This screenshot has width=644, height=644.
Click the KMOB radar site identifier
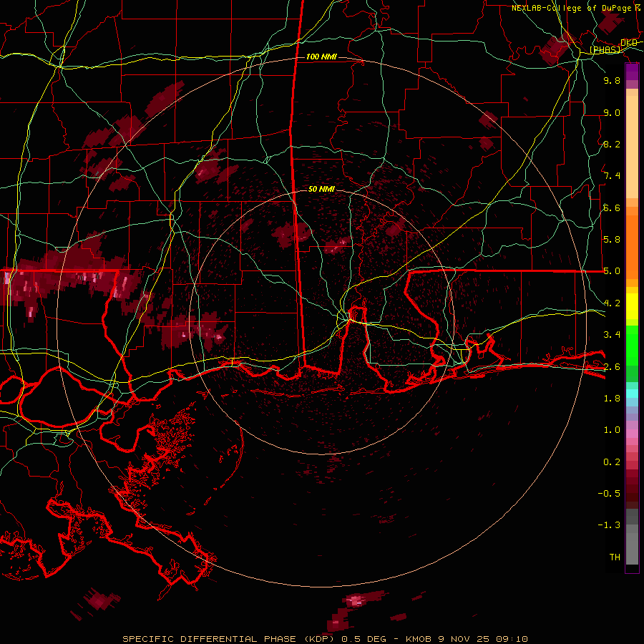tap(419, 639)
